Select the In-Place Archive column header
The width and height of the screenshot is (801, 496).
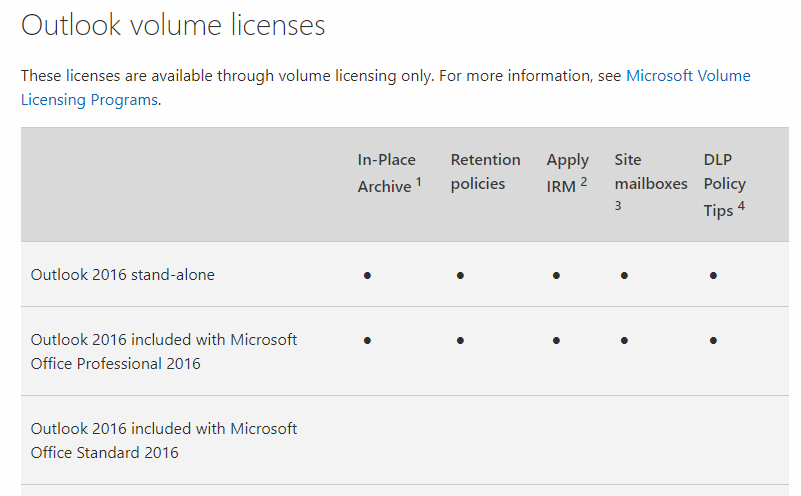pos(389,173)
